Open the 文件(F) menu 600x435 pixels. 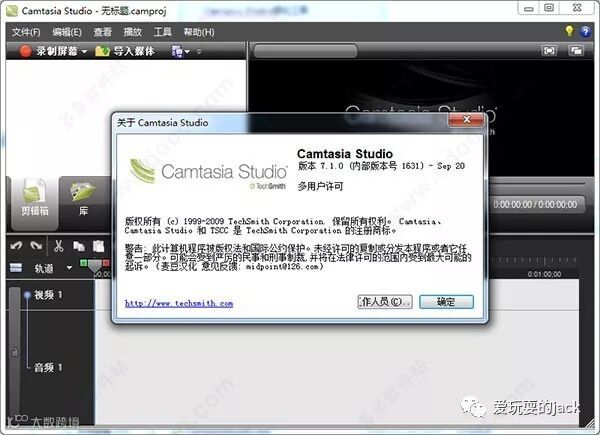[x=26, y=32]
